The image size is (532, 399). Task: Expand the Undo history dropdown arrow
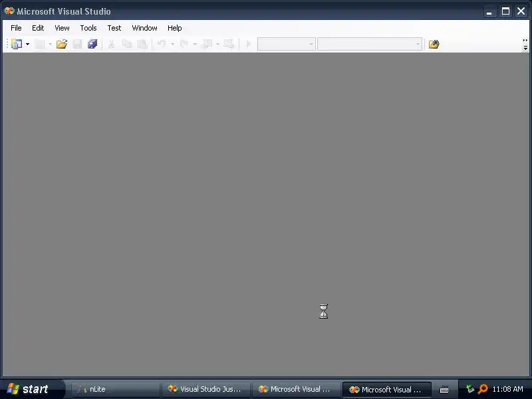172,44
